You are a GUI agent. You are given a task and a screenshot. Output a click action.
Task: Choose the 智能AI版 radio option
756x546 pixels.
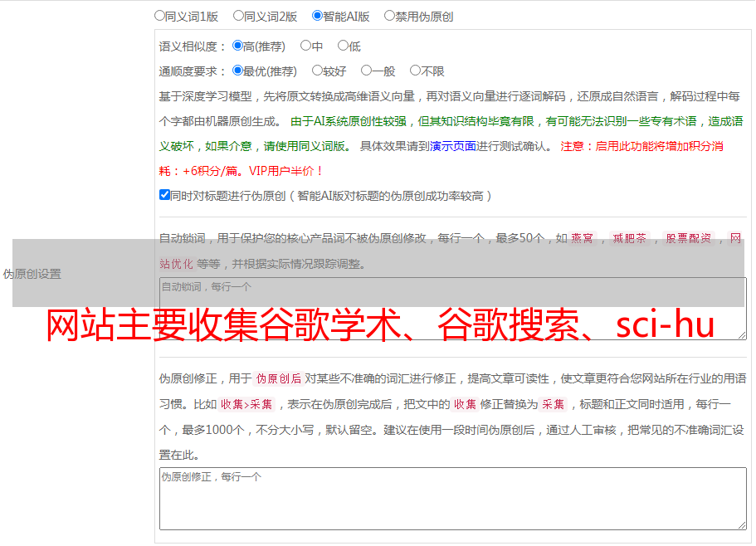[x=317, y=16]
